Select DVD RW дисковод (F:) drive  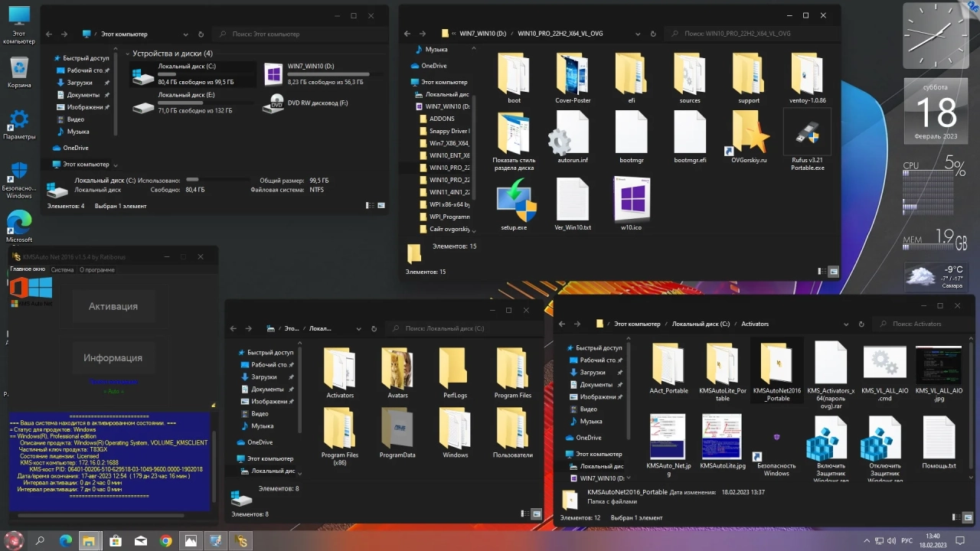(x=305, y=102)
